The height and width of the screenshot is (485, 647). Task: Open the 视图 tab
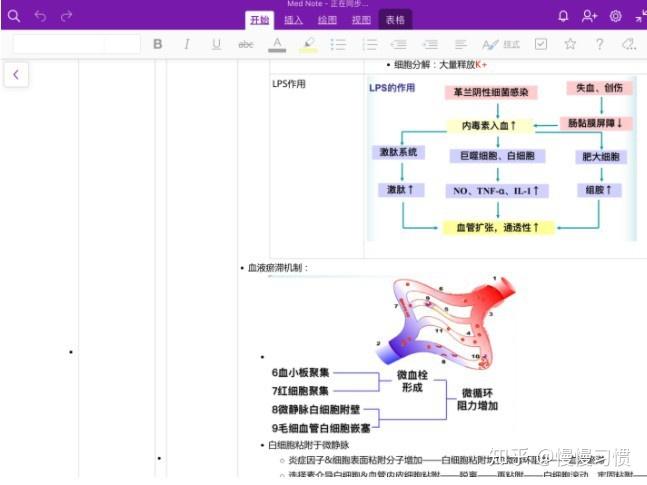[x=361, y=20]
